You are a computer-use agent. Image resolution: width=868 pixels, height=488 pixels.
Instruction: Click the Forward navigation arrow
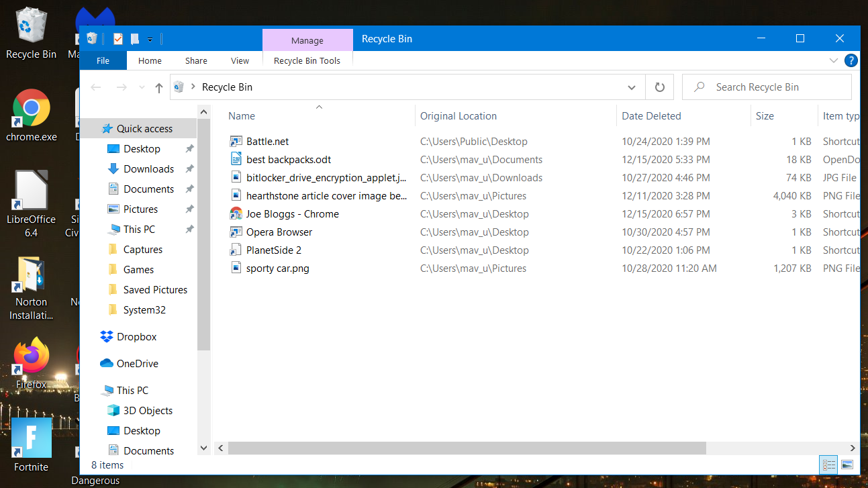[x=122, y=87]
